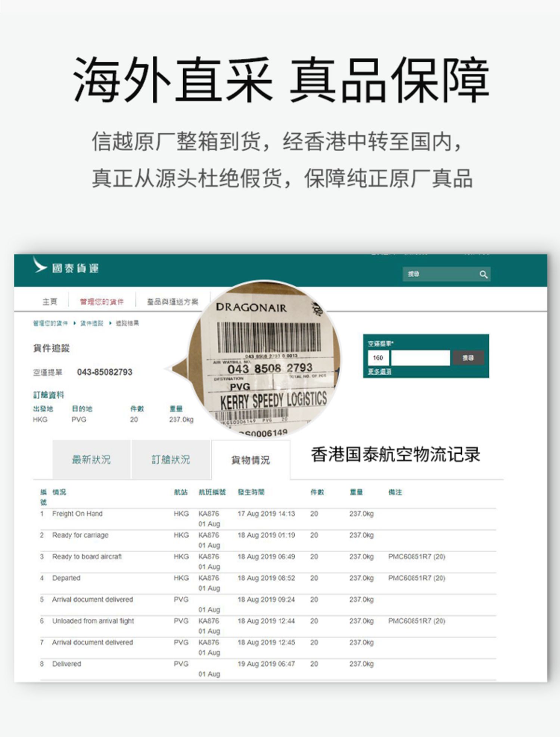Screen dimensions: 560x737
Task: Select remark PMC60851R7 in Departed row
Action: 417,578
